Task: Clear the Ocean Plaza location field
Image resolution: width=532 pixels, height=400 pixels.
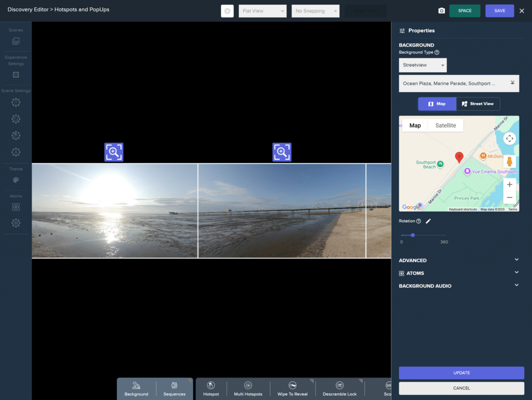Action: point(512,83)
